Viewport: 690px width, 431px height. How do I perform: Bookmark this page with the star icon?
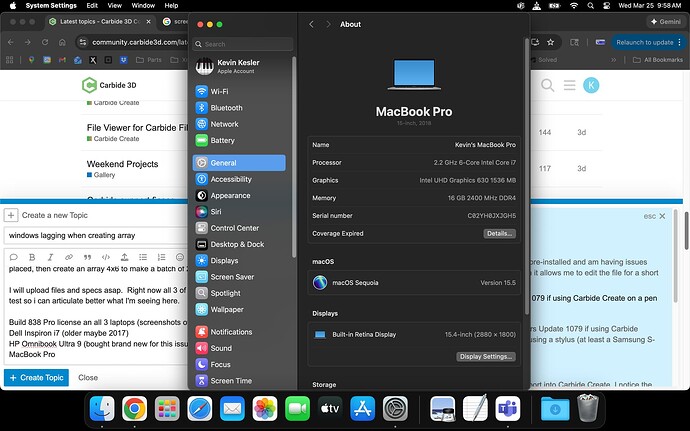pos(550,42)
